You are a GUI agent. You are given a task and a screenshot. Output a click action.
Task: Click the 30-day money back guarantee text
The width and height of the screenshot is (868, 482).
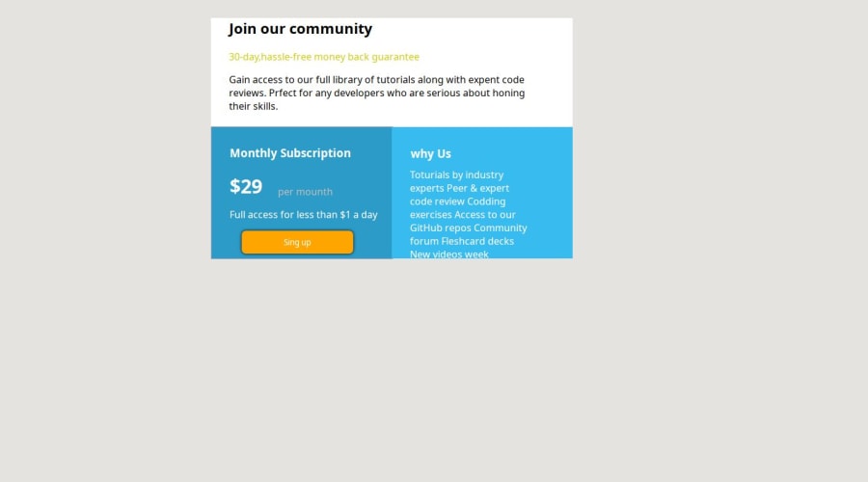point(324,57)
